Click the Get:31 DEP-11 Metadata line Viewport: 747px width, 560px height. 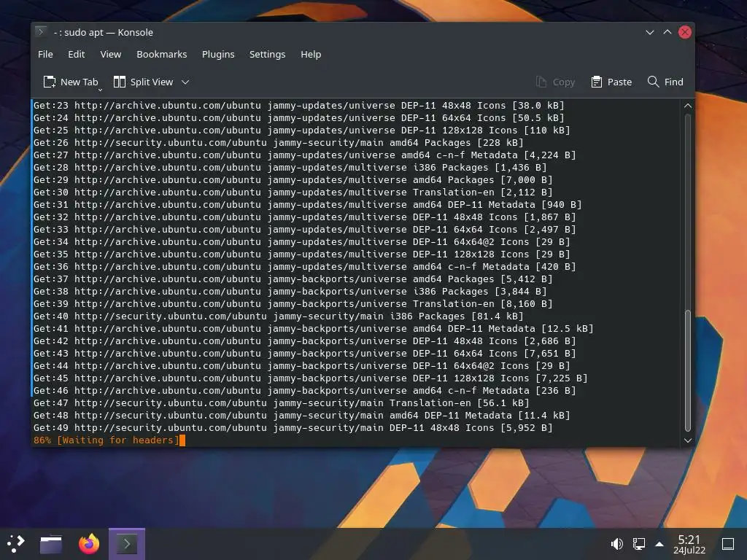tap(307, 204)
